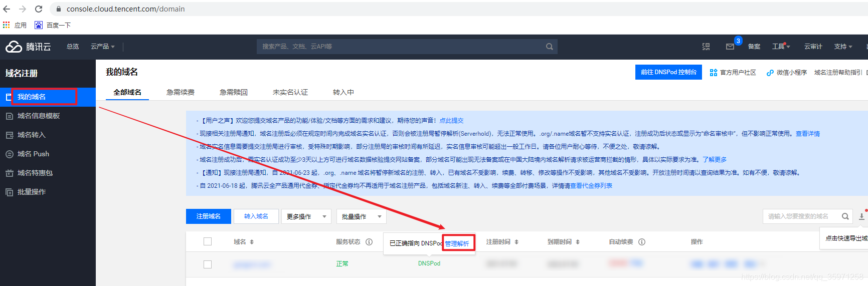This screenshot has height=286, width=868.
Task: Select 我的域名 in the sidebar
Action: tap(48, 97)
